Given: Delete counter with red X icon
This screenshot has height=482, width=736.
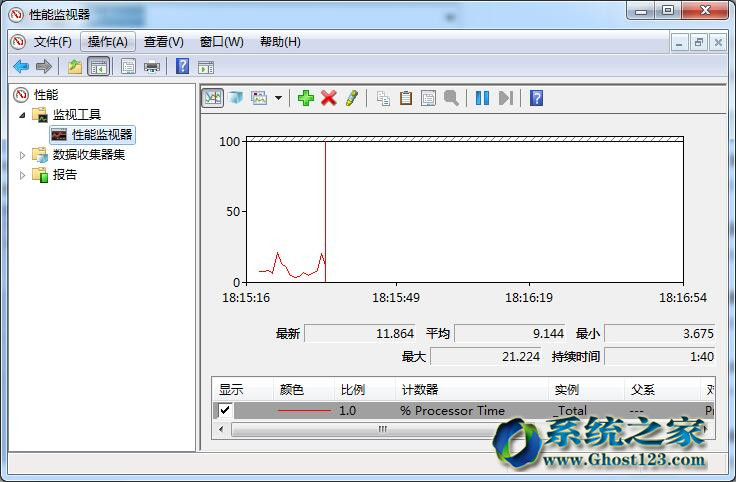Looking at the screenshot, I should (x=329, y=98).
